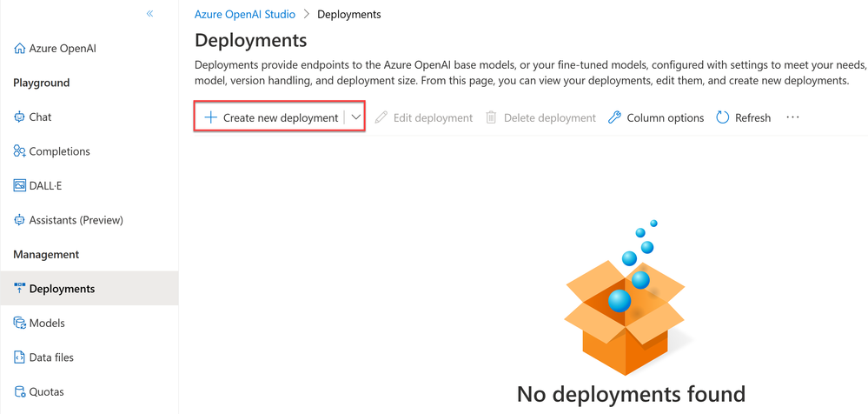
Task: Click the Models icon in sidebar
Action: pos(19,323)
